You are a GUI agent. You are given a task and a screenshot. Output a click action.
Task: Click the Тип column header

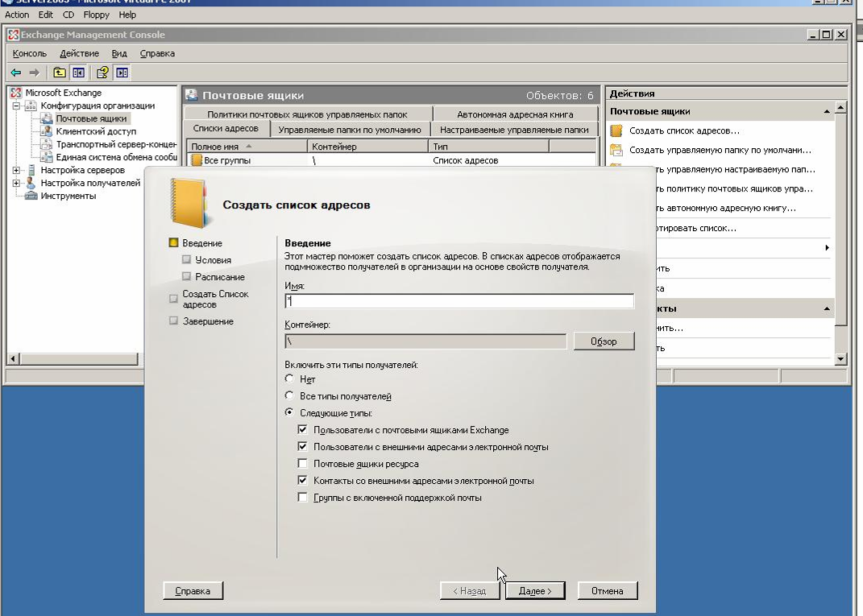(489, 147)
